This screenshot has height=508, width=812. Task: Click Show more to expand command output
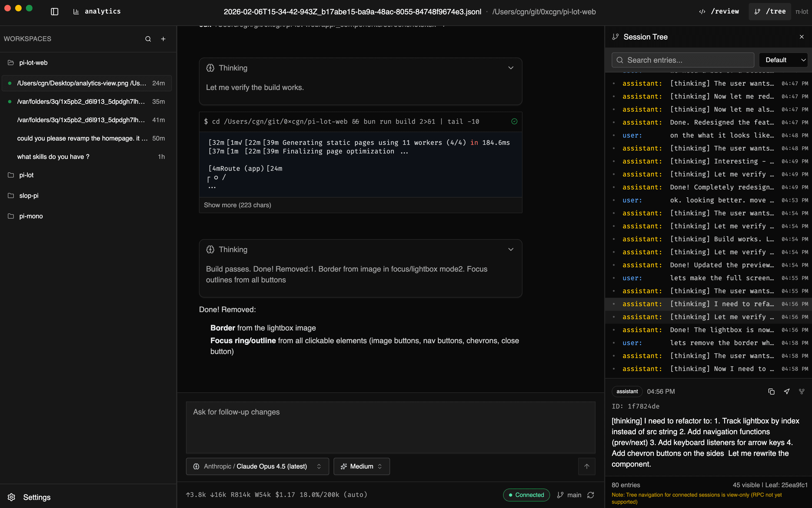tap(237, 205)
